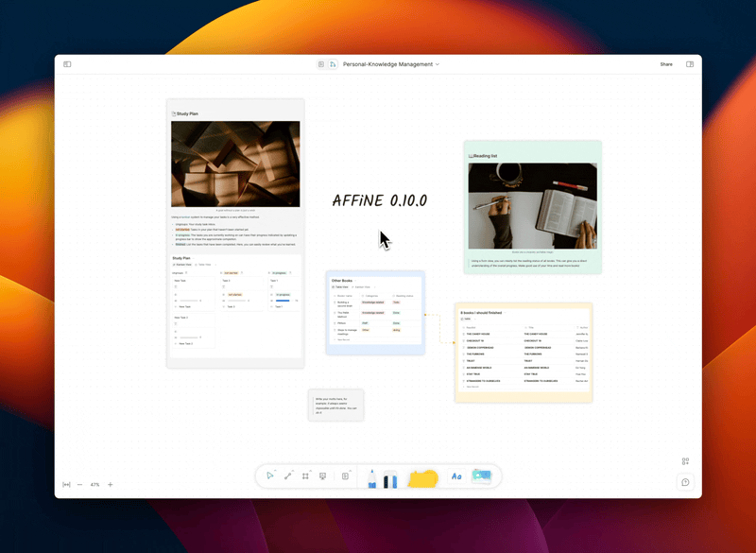
Task: Select the pointer select tool
Action: 269,475
